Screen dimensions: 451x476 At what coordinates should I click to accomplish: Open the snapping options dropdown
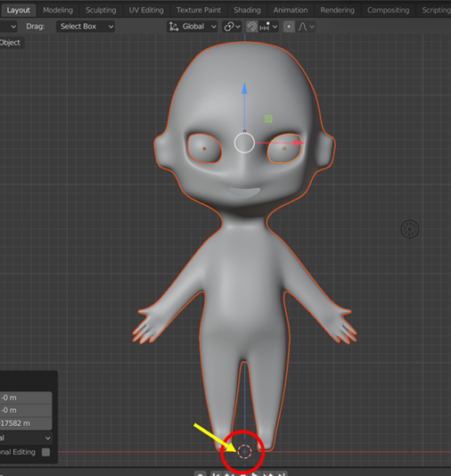pyautogui.click(x=268, y=27)
